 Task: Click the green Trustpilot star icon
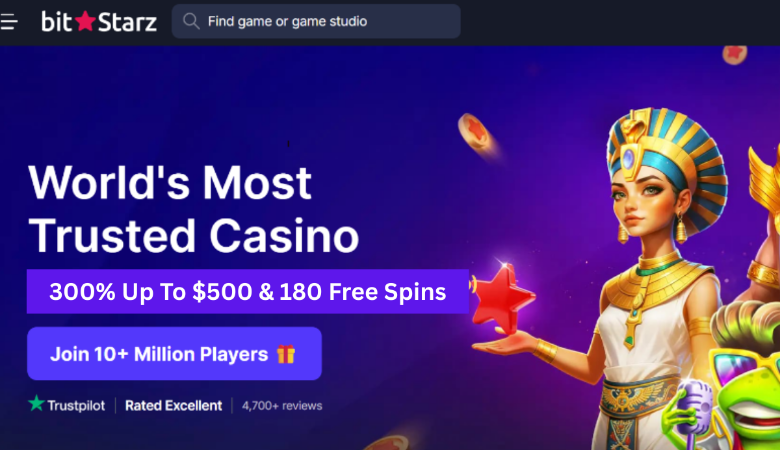tap(36, 403)
